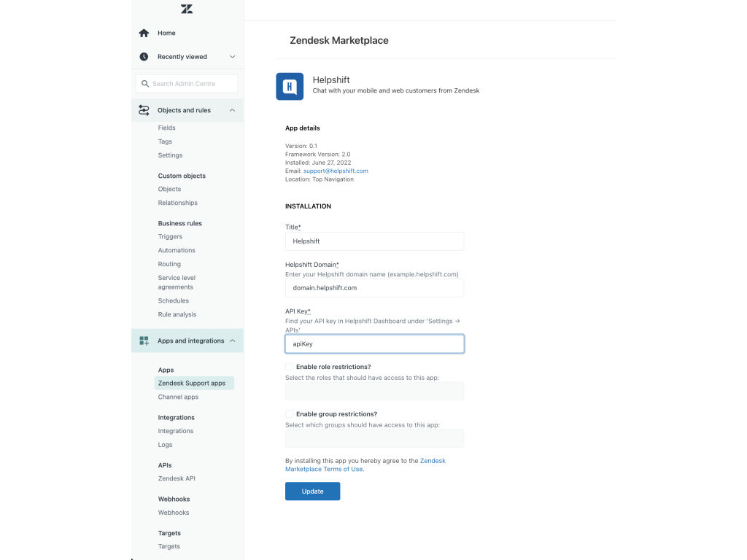Collapse the Apps and integrations section
This screenshot has height=560, width=747.
click(232, 341)
